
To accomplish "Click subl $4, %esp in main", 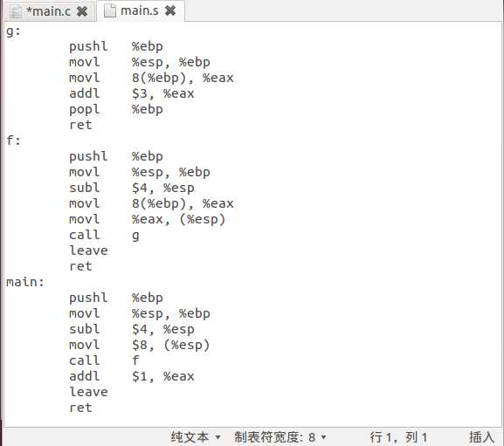I will [x=132, y=329].
